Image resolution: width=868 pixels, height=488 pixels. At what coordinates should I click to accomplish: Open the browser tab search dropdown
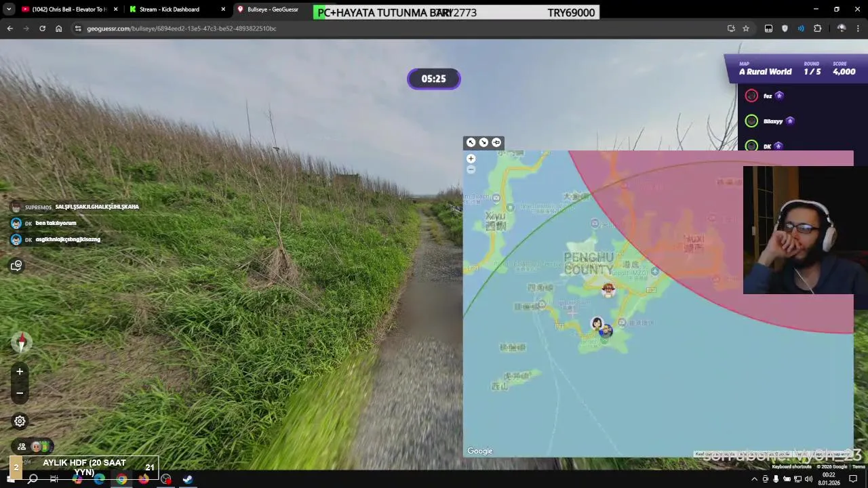tap(8, 9)
